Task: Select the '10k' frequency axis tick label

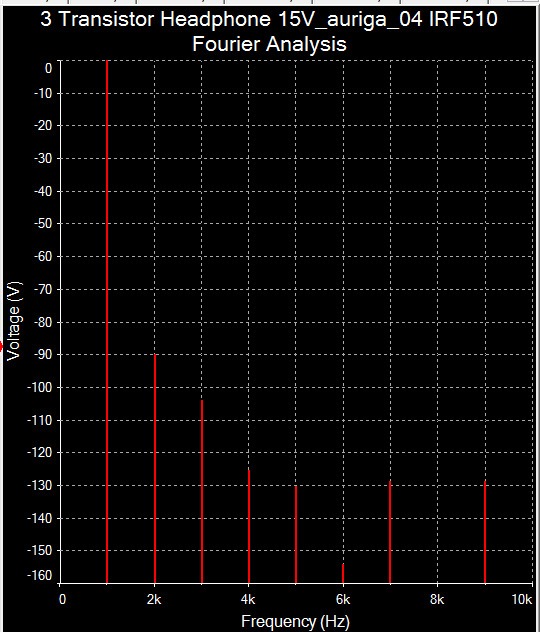Action: pos(521,599)
